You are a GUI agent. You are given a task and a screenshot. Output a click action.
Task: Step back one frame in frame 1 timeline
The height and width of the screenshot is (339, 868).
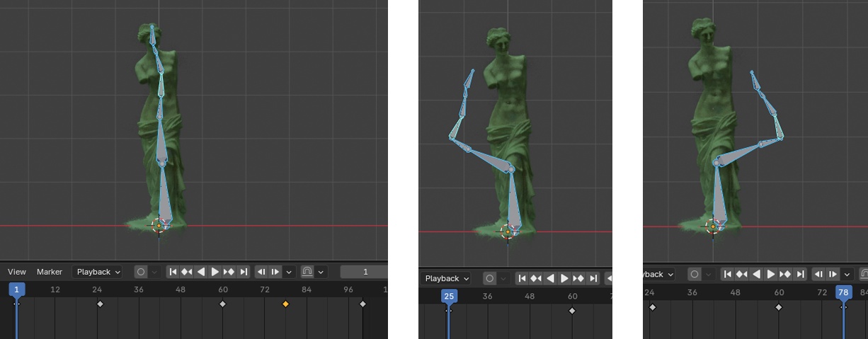click(x=261, y=272)
